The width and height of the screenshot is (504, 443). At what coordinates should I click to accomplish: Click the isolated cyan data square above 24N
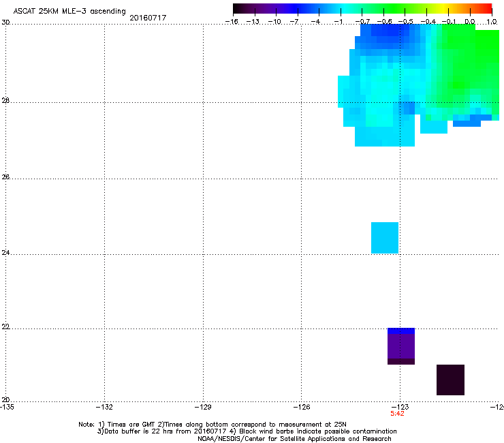point(385,238)
